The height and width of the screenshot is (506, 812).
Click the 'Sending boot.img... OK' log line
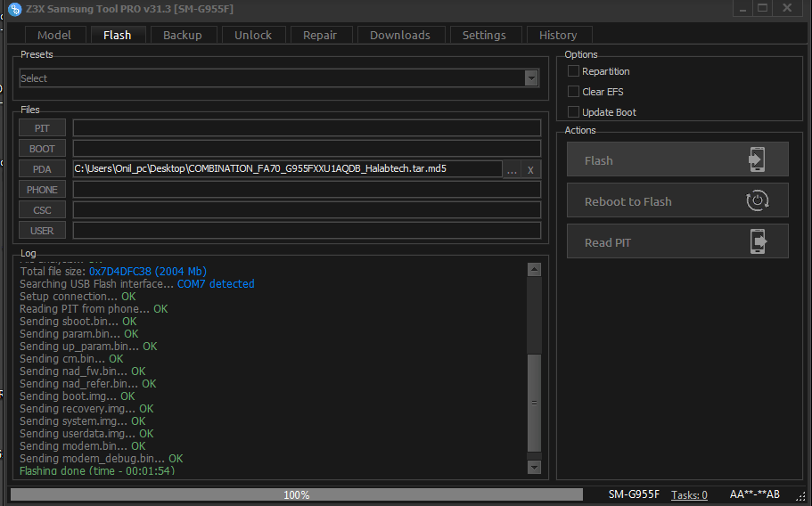pos(78,396)
